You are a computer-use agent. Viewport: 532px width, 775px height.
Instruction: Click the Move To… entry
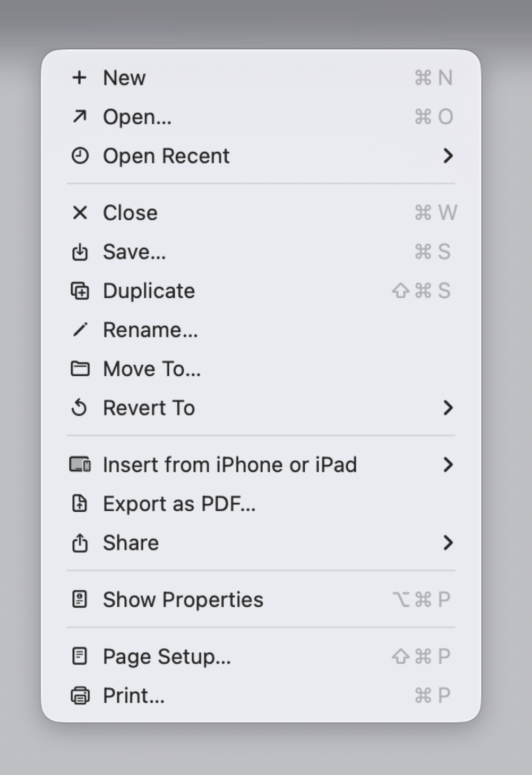coord(261,368)
